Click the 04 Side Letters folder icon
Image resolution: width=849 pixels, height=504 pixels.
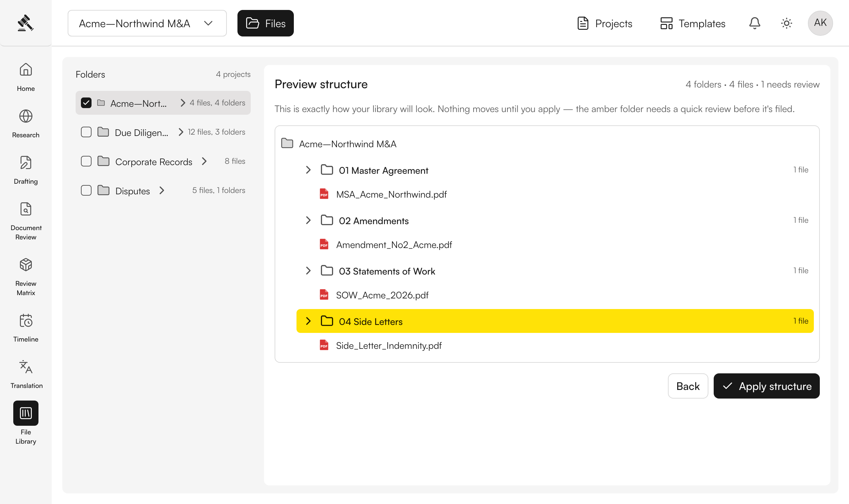[327, 321]
